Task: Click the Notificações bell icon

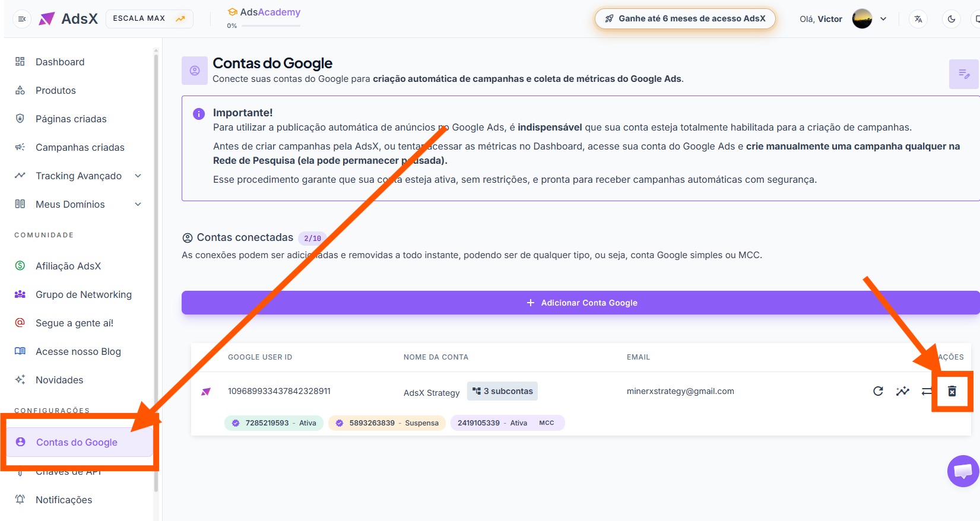Action: (20, 499)
